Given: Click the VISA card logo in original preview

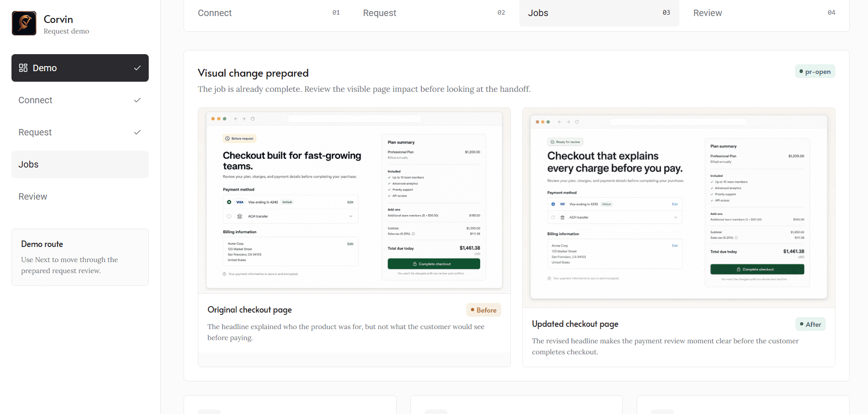Looking at the screenshot, I should [x=240, y=202].
